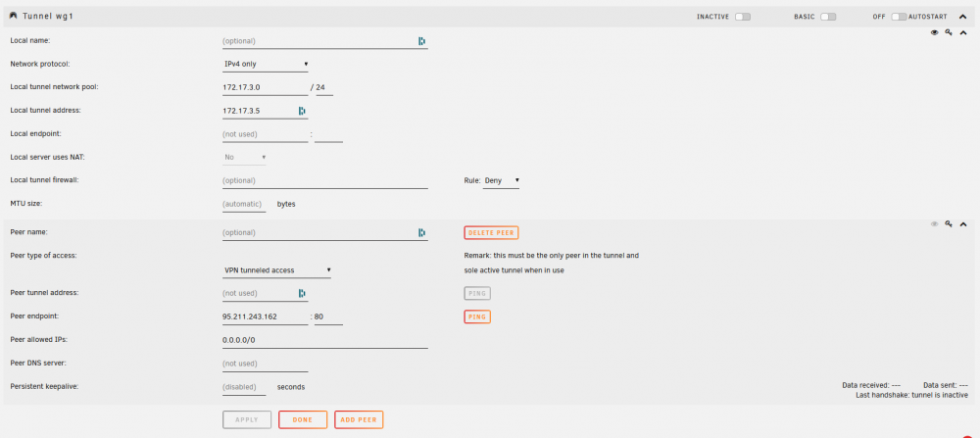This screenshot has width=980, height=438.
Task: Click the orange PING button for peer endpoint
Action: (477, 316)
